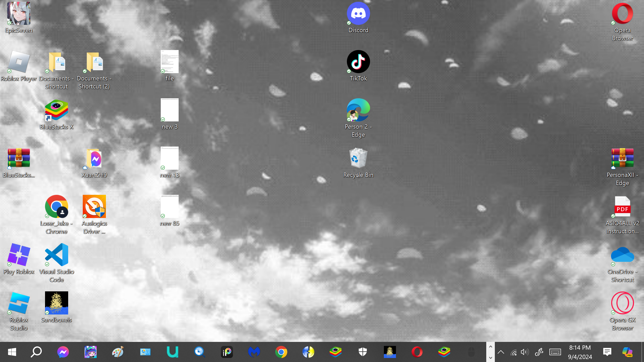Open Windows Security shield in taskbar
The image size is (644, 362).
click(363, 352)
